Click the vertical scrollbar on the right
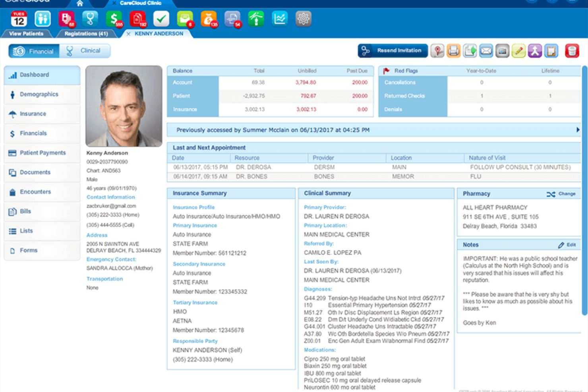This screenshot has width=588, height=392. (584, 191)
